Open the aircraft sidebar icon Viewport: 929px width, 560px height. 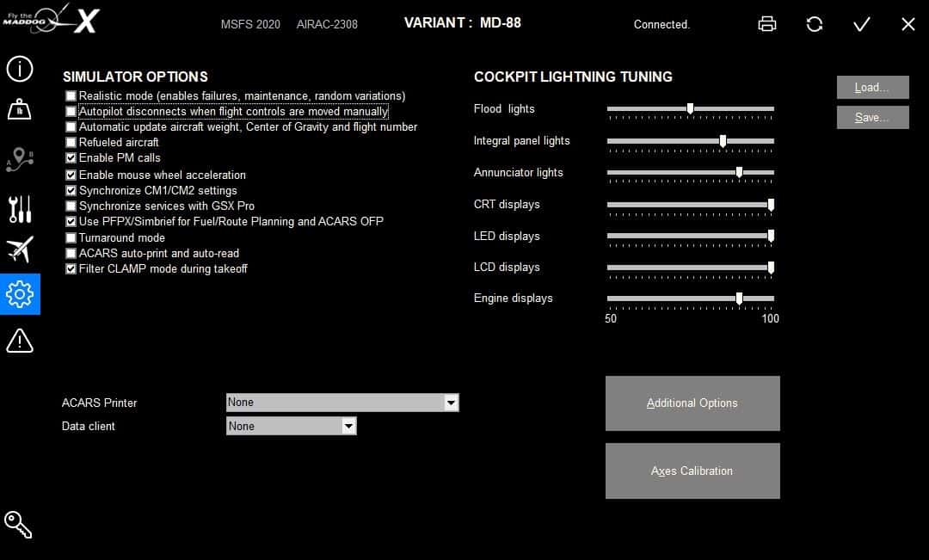[20, 250]
